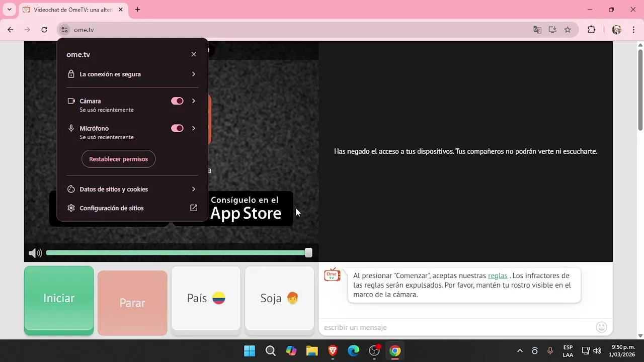Open the taskbar clock and date
Screen dimensions: 644x362
pyautogui.click(x=623, y=351)
